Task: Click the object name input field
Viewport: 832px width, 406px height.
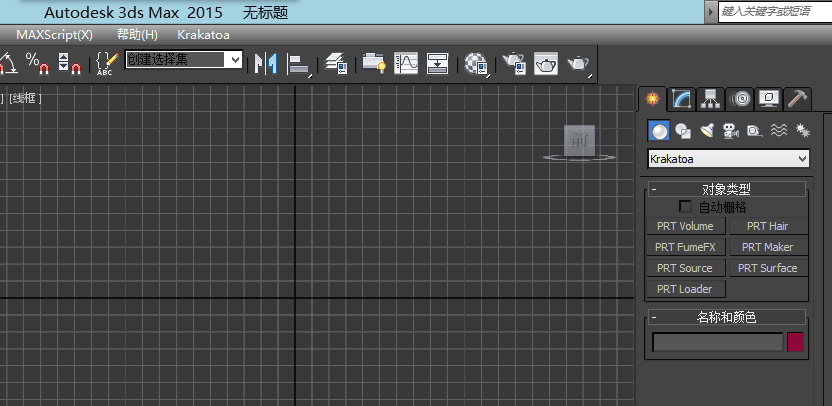Action: (717, 342)
